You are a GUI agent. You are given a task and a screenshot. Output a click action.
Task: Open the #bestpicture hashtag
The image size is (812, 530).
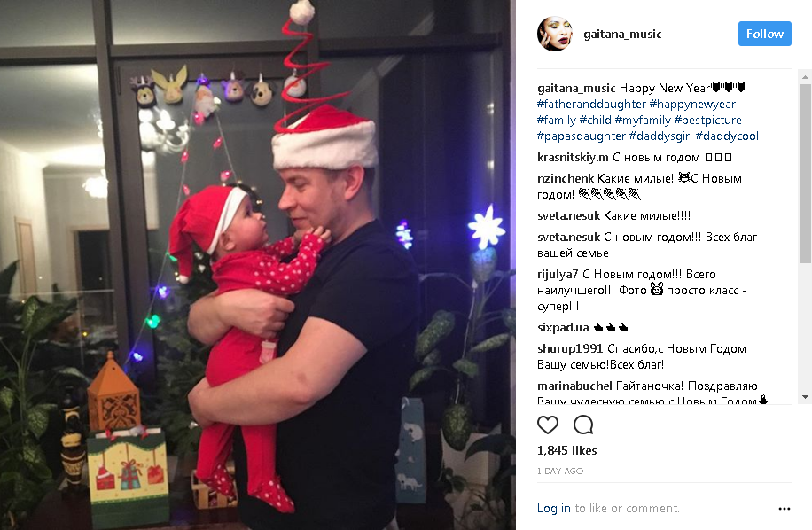708,120
